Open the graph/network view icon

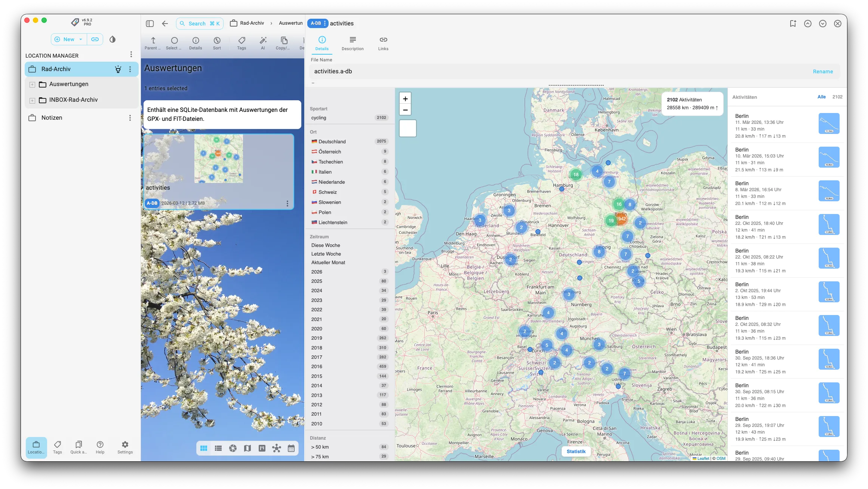tap(277, 448)
